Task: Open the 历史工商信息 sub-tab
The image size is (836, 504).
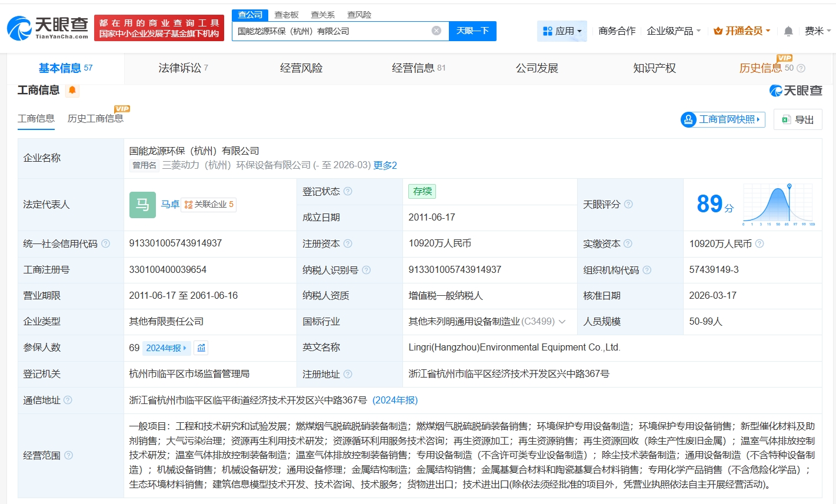Action: [x=95, y=119]
